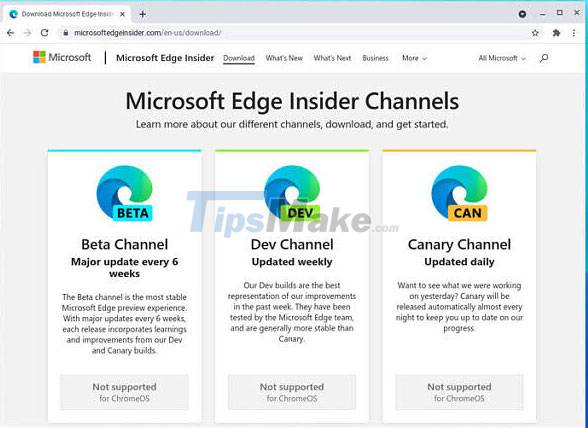Screen dimensions: 588x428
Task: Click the Canary Channel heading
Action: pyautogui.click(x=459, y=245)
